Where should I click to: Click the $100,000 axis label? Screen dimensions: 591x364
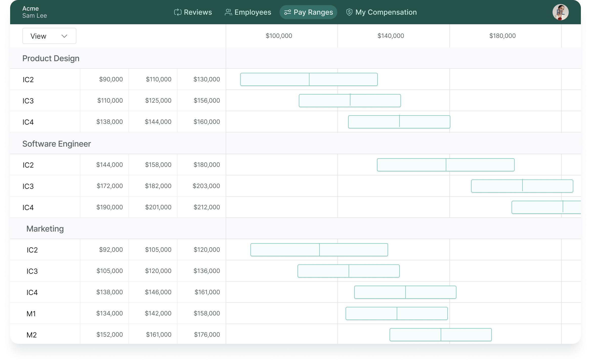(278, 36)
